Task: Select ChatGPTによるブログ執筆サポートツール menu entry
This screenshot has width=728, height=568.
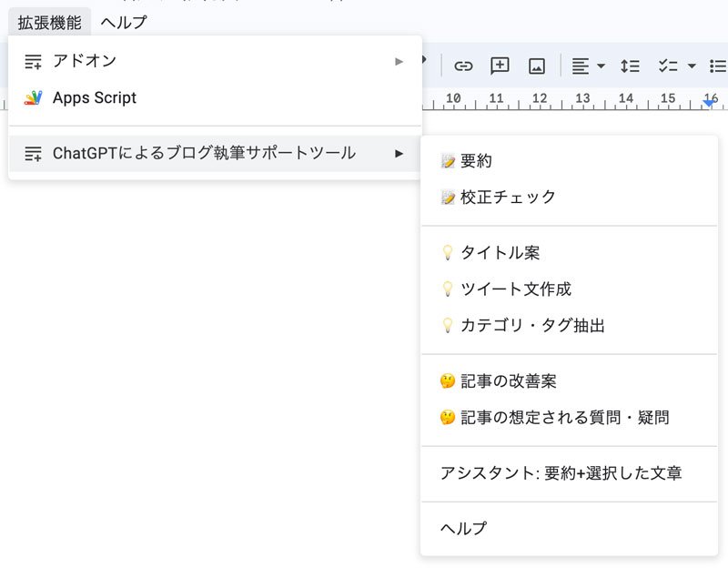Action: (x=215, y=153)
